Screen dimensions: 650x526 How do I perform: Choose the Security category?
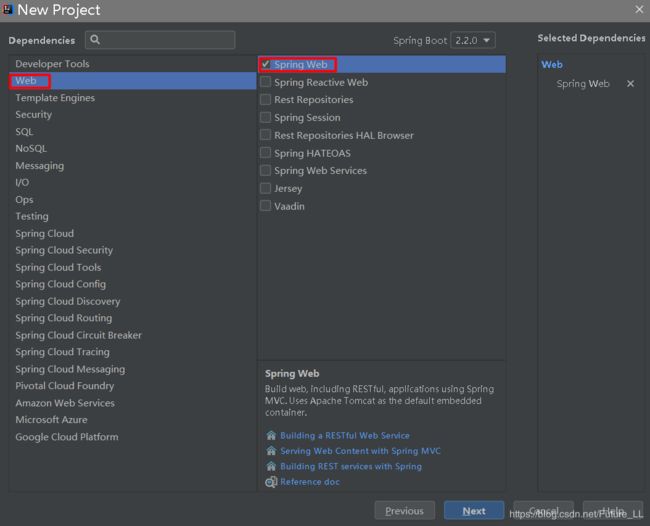pos(133,115)
